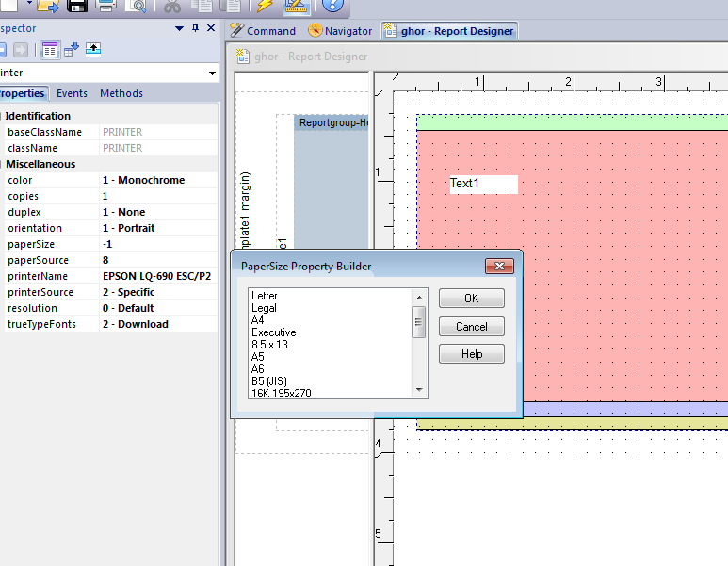Open the Inspector panel options arrow

pos(179,29)
